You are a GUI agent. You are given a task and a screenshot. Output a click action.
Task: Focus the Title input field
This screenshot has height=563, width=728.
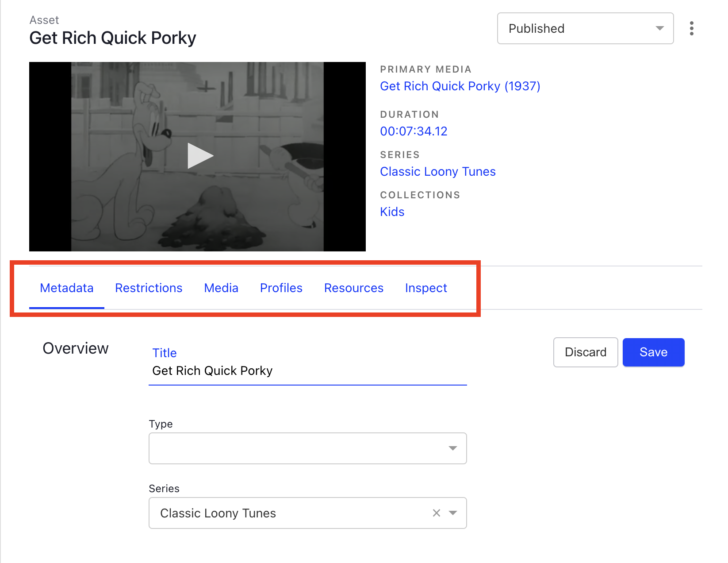(308, 371)
